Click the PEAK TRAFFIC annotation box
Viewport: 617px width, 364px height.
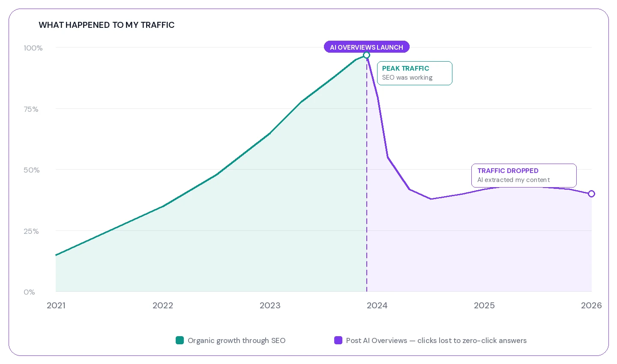[x=414, y=73]
